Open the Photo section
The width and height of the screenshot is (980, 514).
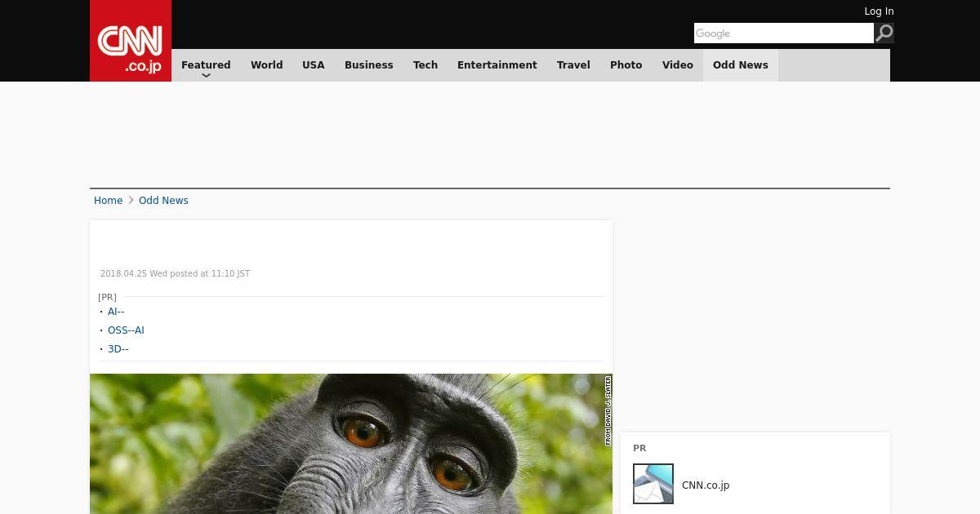point(626,65)
